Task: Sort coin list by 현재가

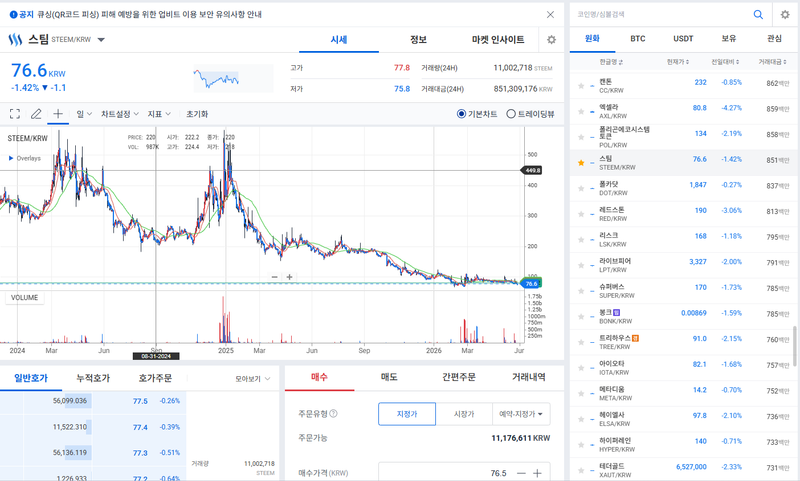Action: [x=678, y=62]
